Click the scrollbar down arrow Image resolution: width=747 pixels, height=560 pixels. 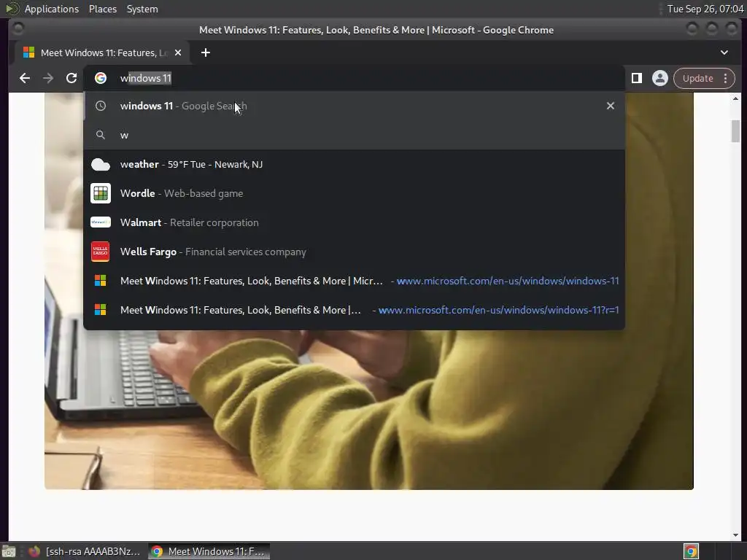pyautogui.click(x=735, y=535)
